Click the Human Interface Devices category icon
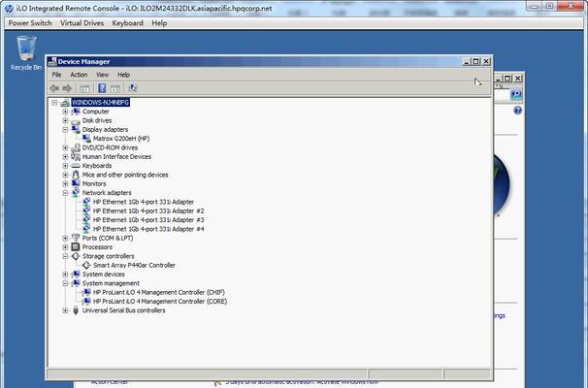Screen dimensions: 588x388 coord(76,157)
